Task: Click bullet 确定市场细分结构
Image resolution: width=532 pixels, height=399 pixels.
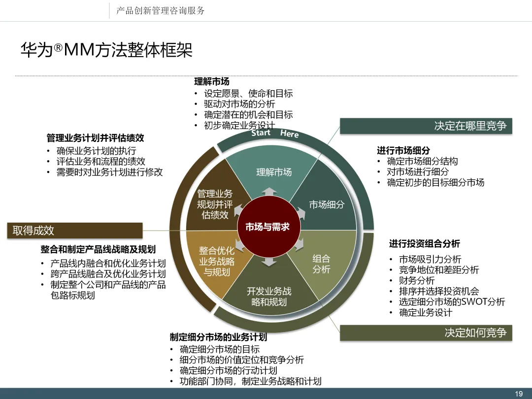Action: 422,161
